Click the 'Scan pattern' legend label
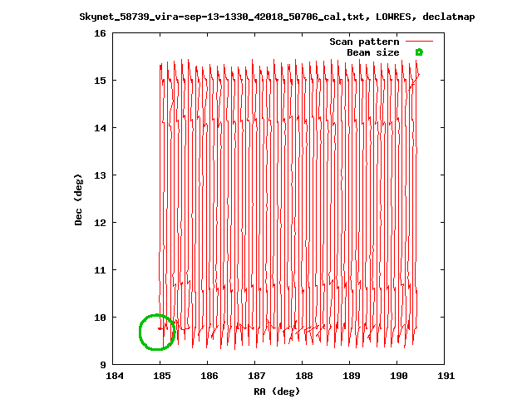This screenshot has width=532, height=399. coord(364,42)
